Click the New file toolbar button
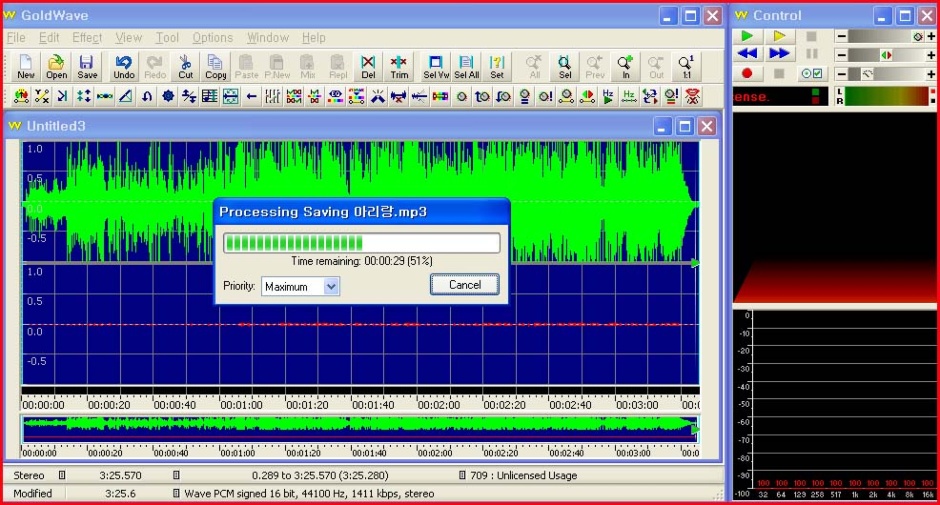Image resolution: width=940 pixels, height=505 pixels. [x=26, y=67]
